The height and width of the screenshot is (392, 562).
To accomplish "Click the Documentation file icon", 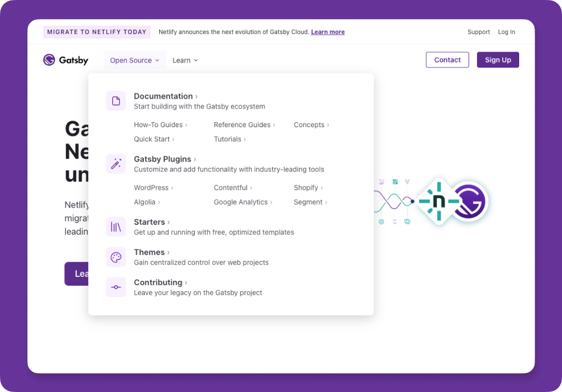I will (116, 101).
